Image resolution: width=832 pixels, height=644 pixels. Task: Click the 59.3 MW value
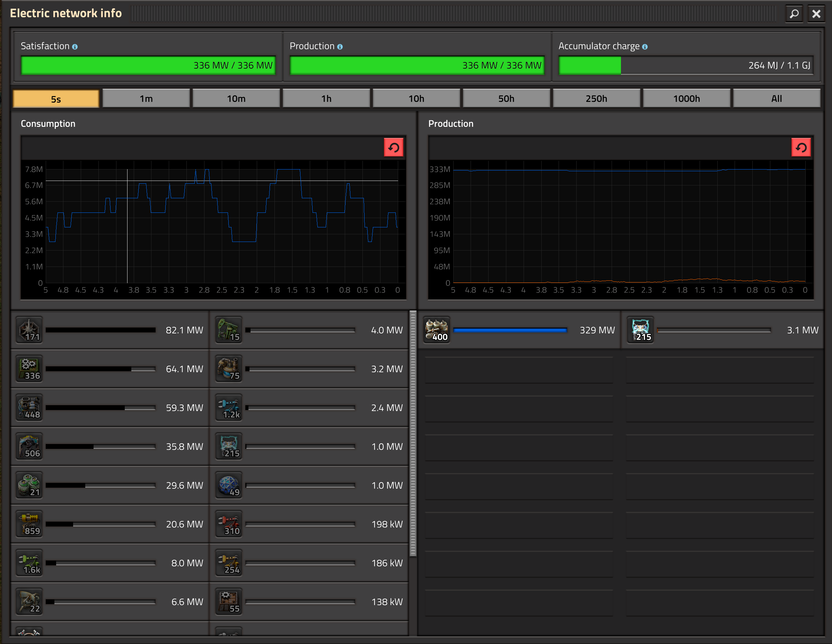(184, 408)
